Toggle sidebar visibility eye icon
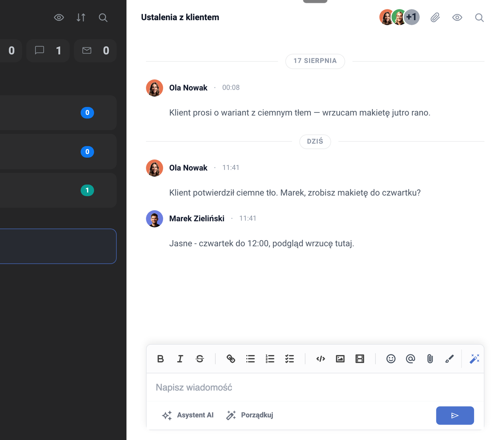Viewport: 504px width, 440px height. 59,17
